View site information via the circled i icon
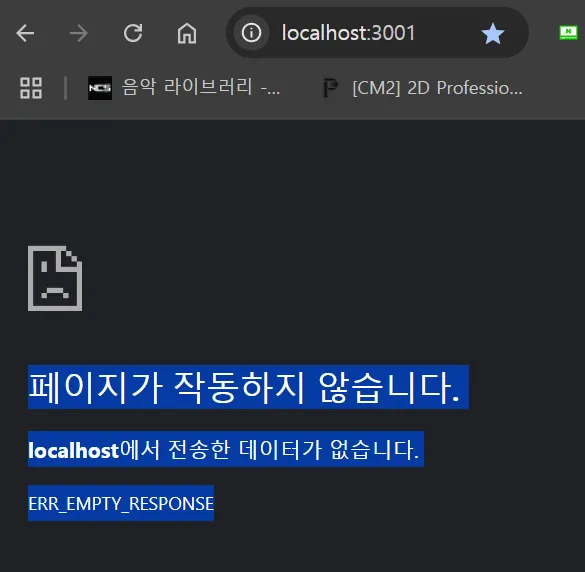The height and width of the screenshot is (572, 585). pyautogui.click(x=251, y=33)
